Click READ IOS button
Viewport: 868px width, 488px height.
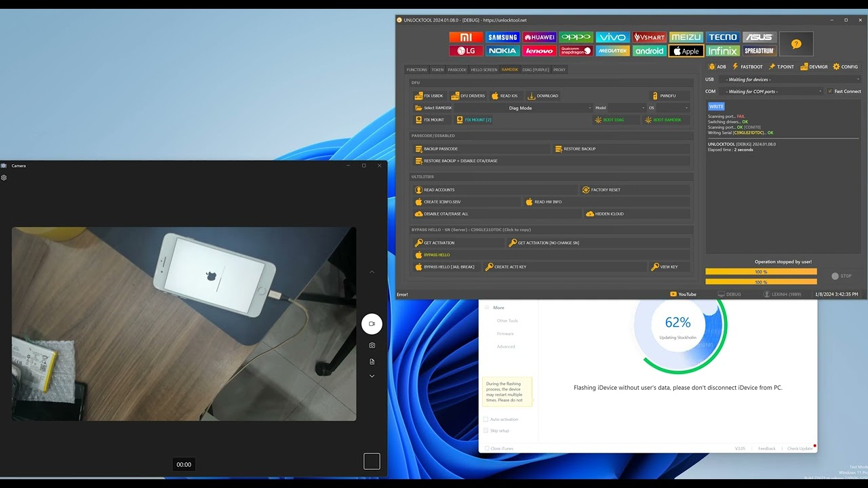505,96
